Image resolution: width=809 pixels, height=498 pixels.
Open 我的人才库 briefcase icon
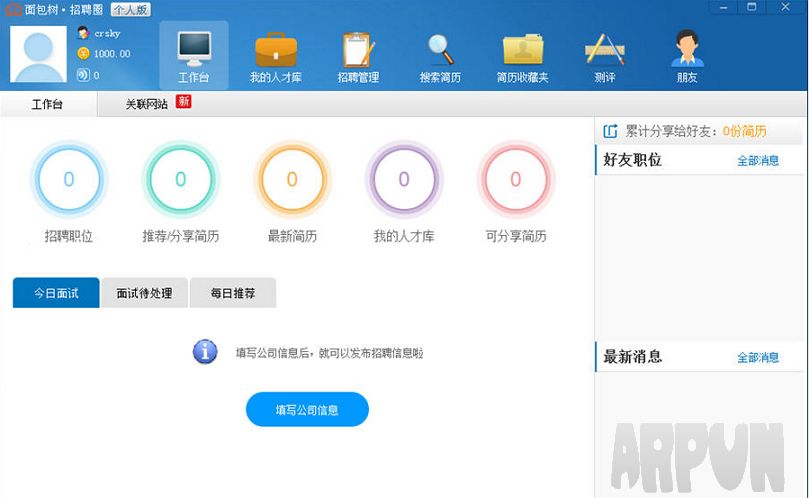click(275, 52)
